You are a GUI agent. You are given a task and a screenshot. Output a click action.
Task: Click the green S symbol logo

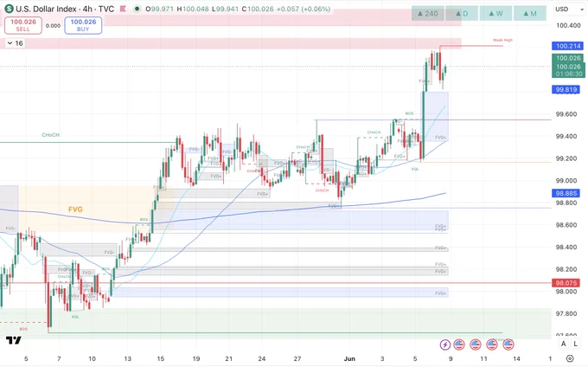(9, 9)
